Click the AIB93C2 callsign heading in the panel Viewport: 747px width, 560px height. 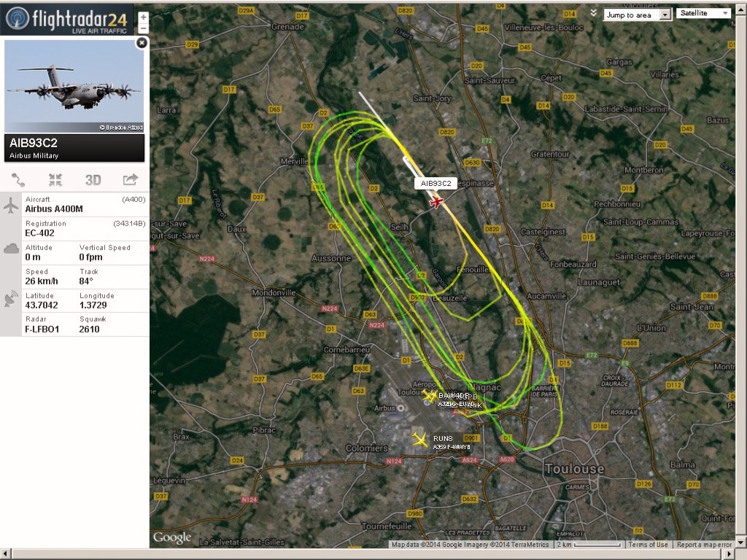pyautogui.click(x=34, y=143)
